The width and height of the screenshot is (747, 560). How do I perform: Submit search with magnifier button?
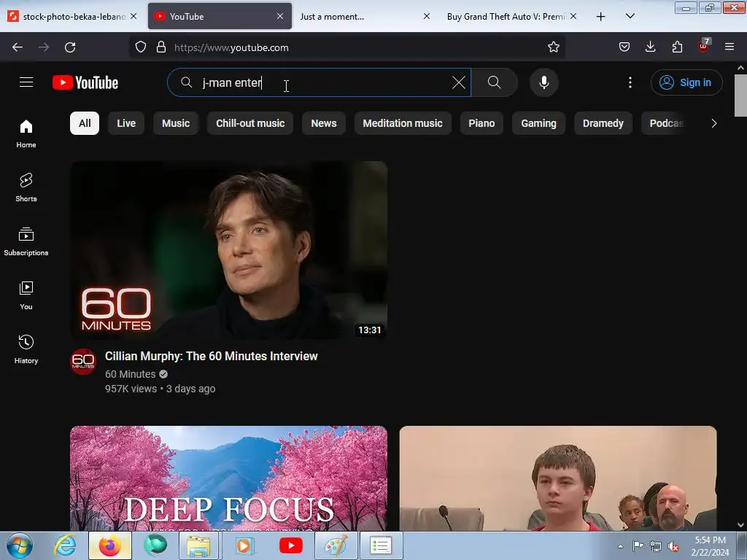494,82
